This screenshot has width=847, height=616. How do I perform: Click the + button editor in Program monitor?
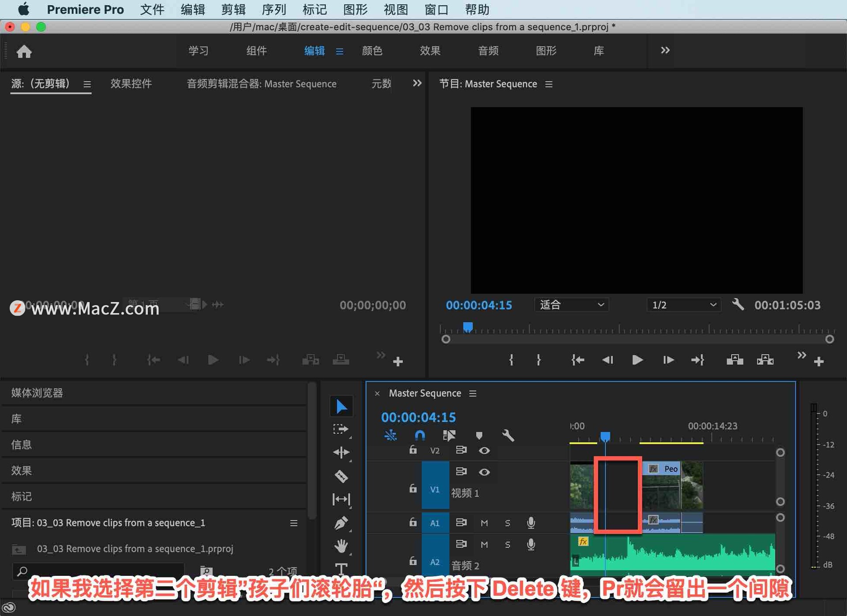pyautogui.click(x=818, y=361)
